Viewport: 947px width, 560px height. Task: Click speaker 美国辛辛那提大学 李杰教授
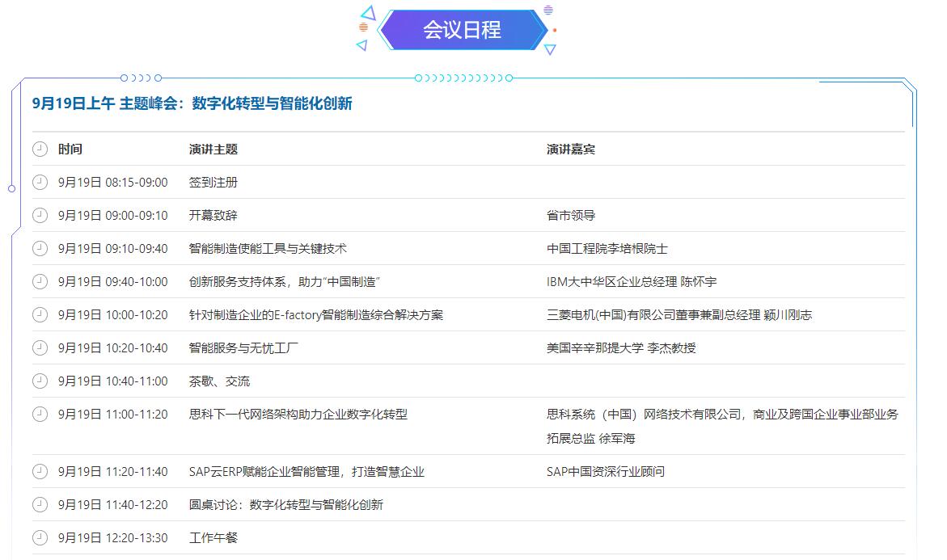[621, 348]
